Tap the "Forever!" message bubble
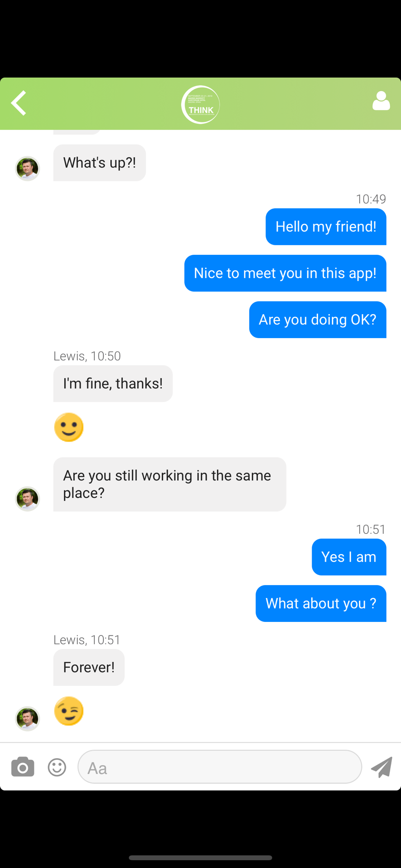This screenshot has width=401, height=868. coord(89,667)
